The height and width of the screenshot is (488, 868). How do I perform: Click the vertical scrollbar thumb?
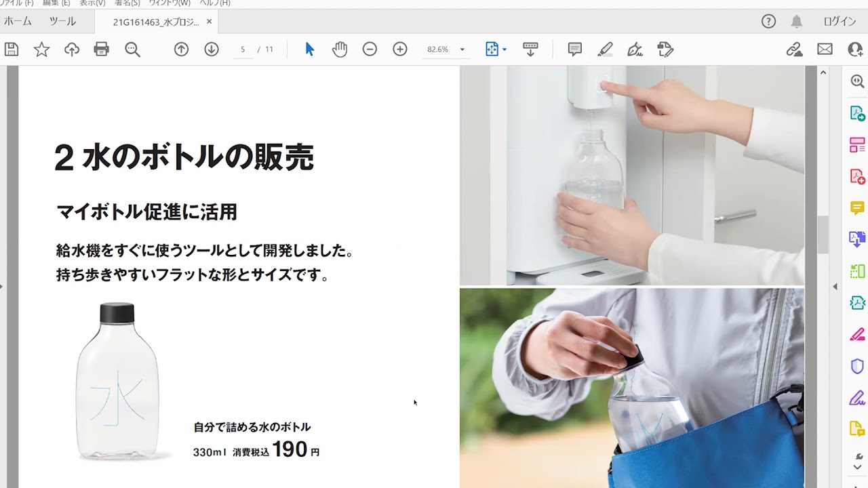823,235
